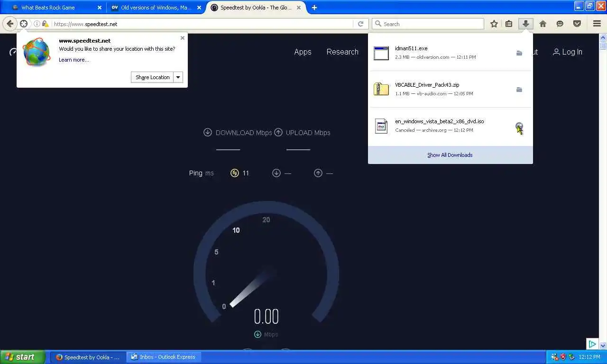The width and height of the screenshot is (607, 364).
Task: Open site information via the (i) icon
Action: tap(37, 24)
